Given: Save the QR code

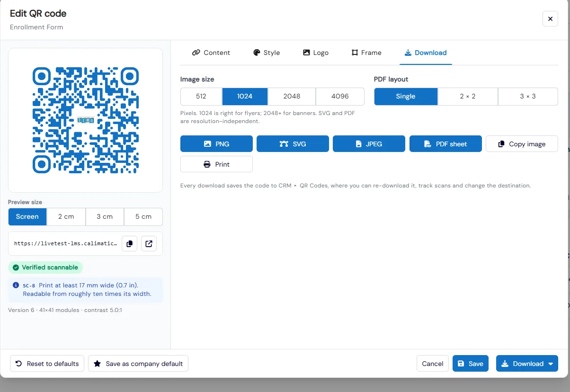Looking at the screenshot, I should click(471, 364).
